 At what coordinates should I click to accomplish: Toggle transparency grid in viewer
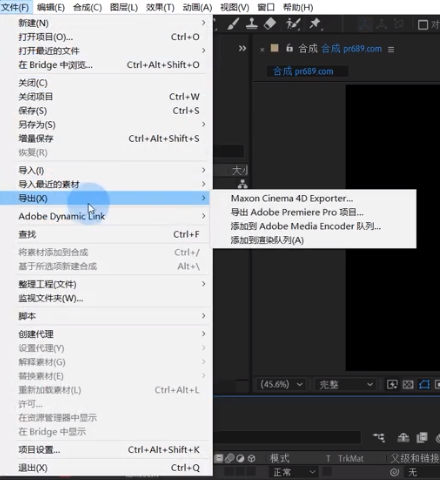tap(408, 385)
